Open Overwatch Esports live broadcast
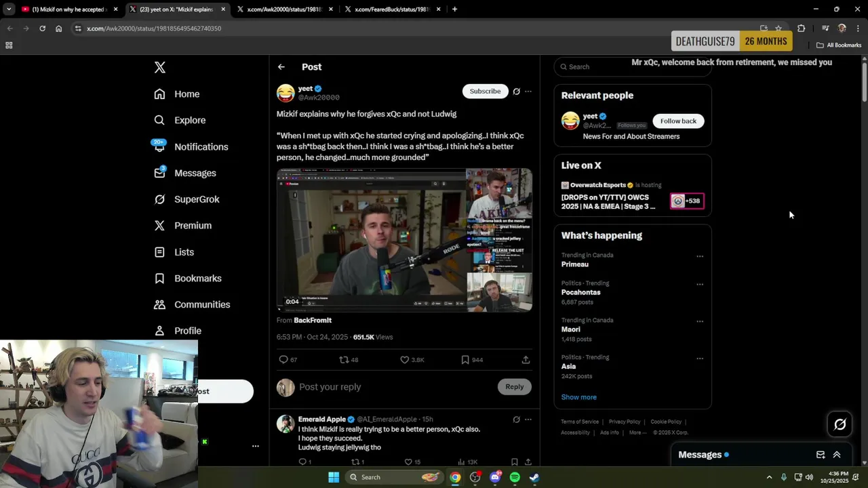Image resolution: width=868 pixels, height=488 pixels. [x=632, y=195]
